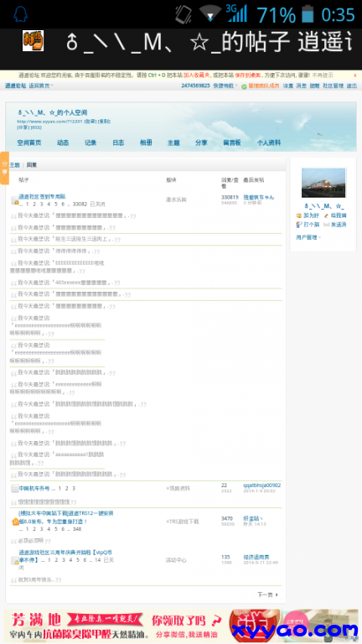Click the 打个招呼 icon in the sidebar
This screenshot has height=644, width=362.
299,225
